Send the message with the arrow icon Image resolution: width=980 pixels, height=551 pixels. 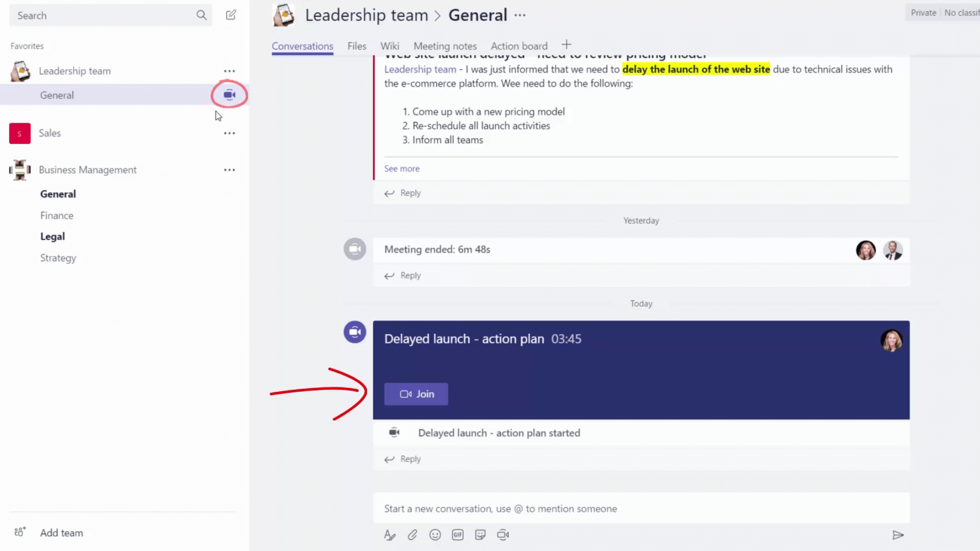click(898, 534)
